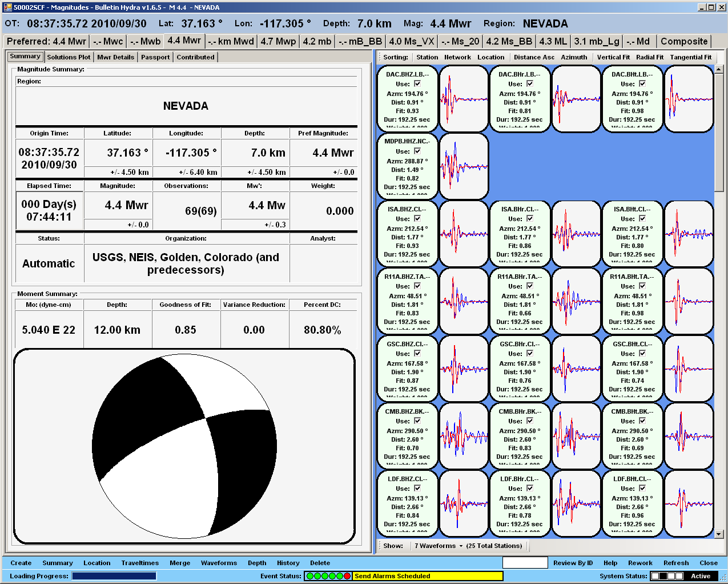Open MDPB.HHZ.NC waveform plot
The width and height of the screenshot is (728, 584).
point(464,166)
